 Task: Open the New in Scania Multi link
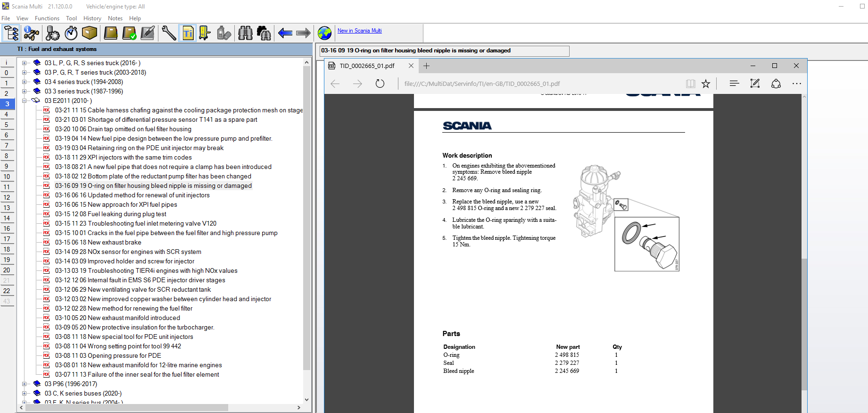click(x=359, y=31)
